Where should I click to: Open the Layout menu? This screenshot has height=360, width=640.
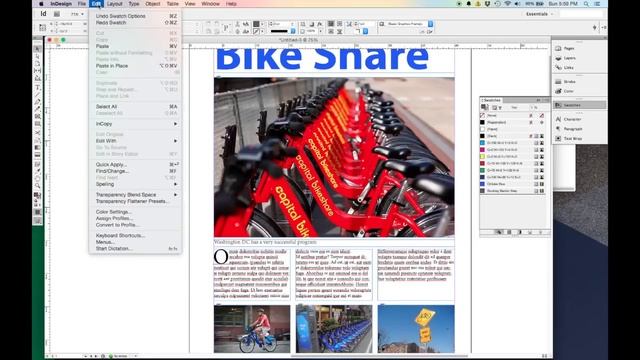point(114,4)
